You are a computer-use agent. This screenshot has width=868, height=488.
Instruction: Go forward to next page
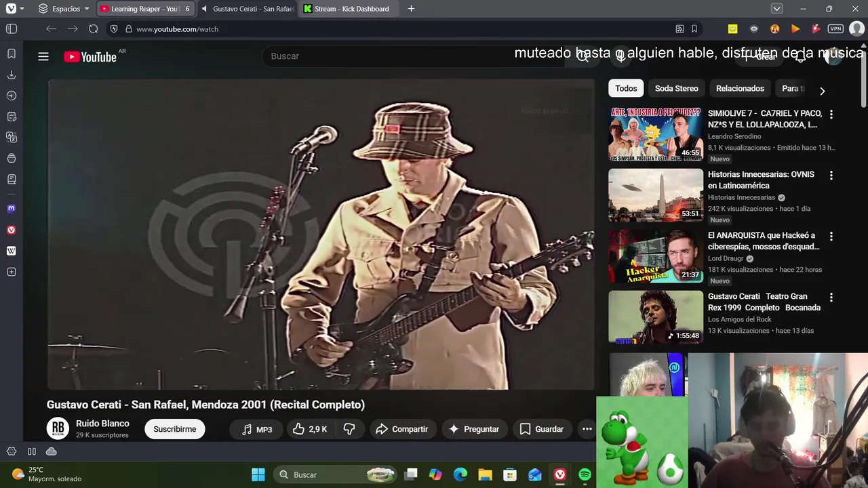[73, 29]
